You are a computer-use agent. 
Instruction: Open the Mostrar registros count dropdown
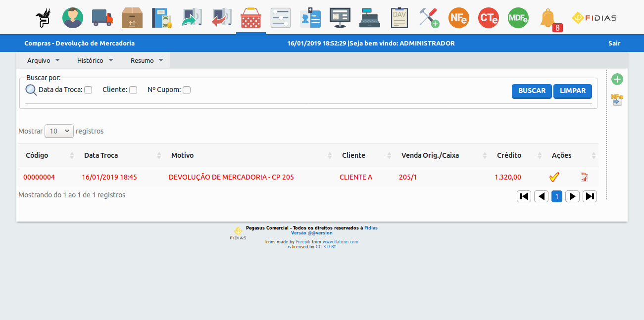pyautogui.click(x=59, y=131)
